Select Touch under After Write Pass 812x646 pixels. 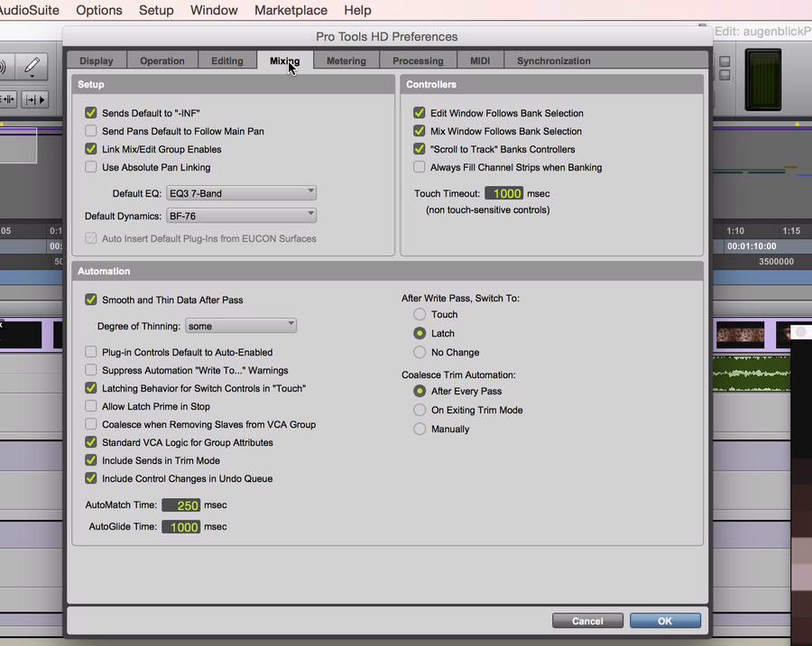(420, 315)
